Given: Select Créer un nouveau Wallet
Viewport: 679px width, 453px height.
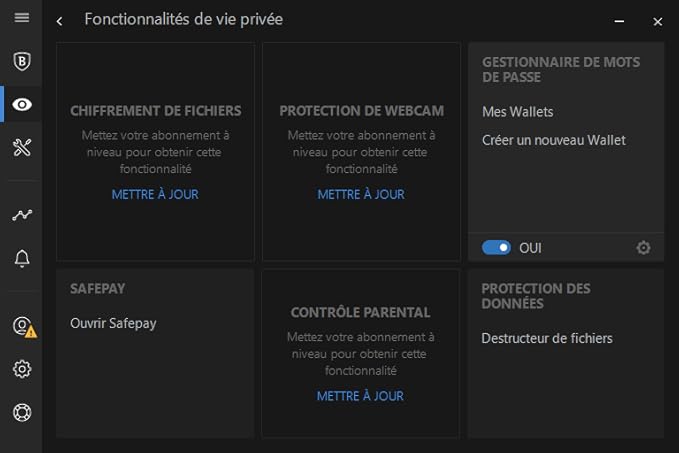Looking at the screenshot, I should pos(553,140).
